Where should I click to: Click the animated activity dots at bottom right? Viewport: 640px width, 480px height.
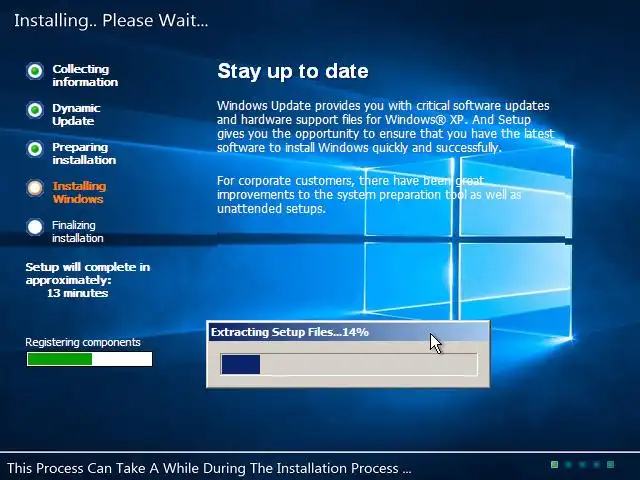[582, 464]
